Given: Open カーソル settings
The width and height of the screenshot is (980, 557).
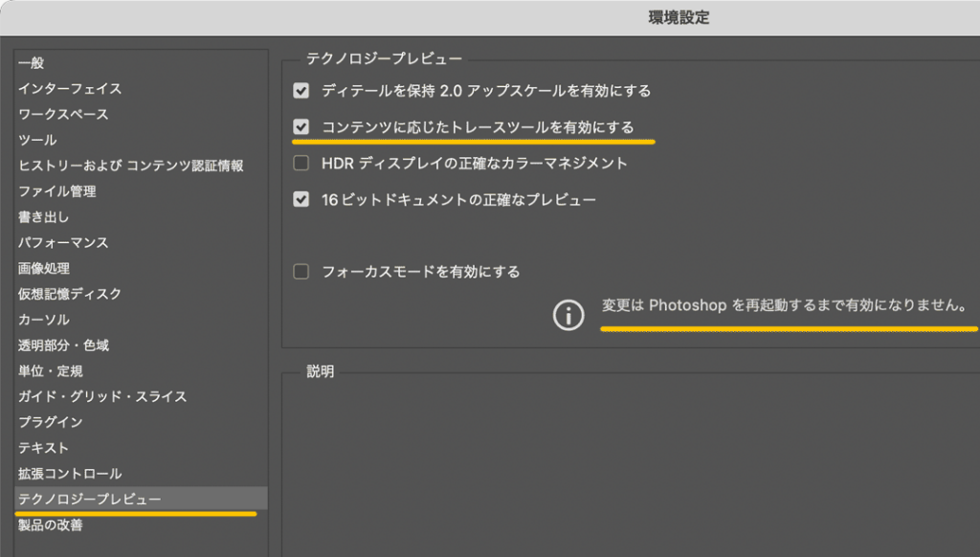Looking at the screenshot, I should [44, 320].
